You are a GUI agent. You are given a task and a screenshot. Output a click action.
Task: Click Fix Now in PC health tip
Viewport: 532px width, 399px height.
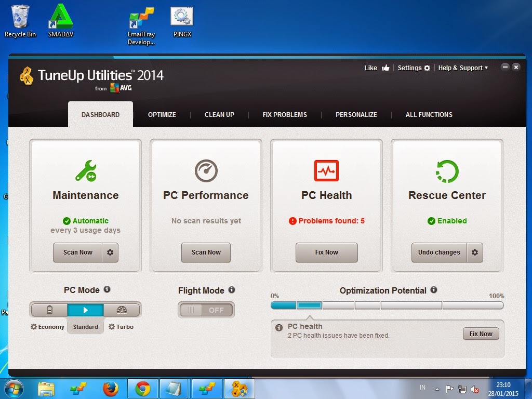tap(481, 334)
